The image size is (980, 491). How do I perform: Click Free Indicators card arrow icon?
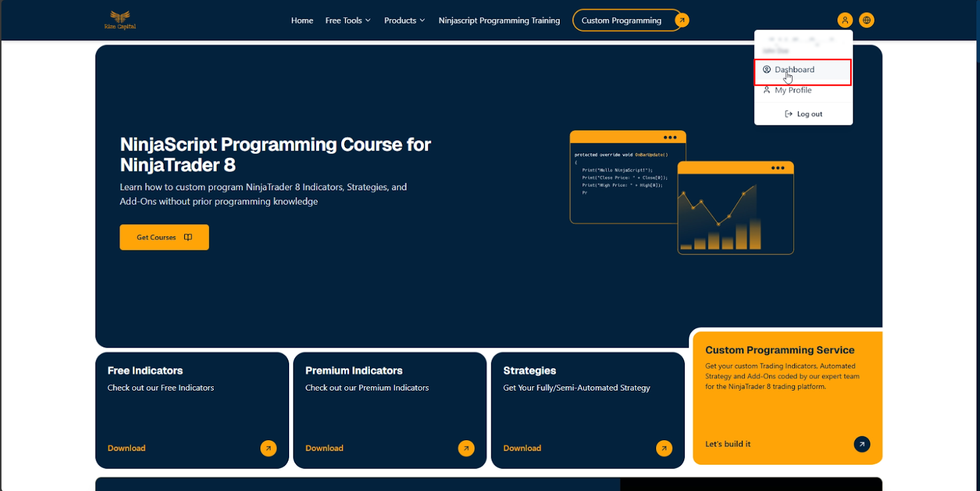268,448
